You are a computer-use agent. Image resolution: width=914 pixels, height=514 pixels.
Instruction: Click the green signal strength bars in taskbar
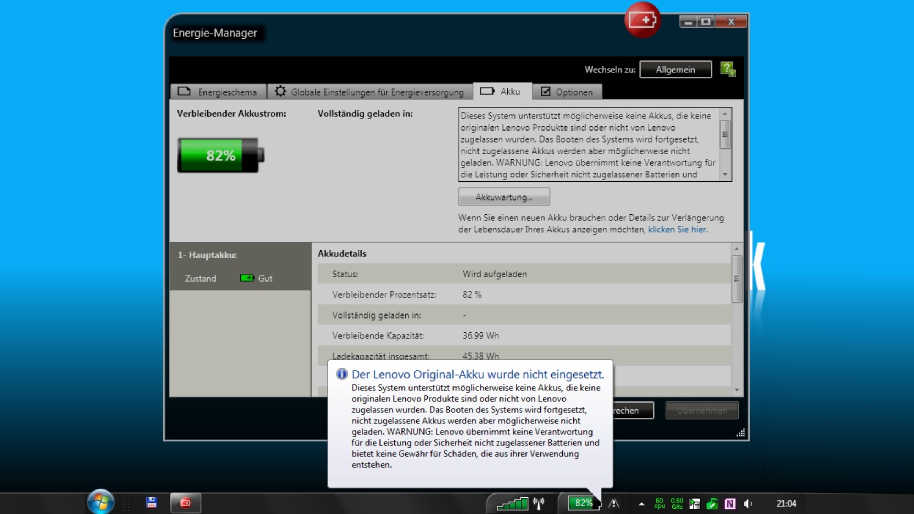(x=512, y=504)
